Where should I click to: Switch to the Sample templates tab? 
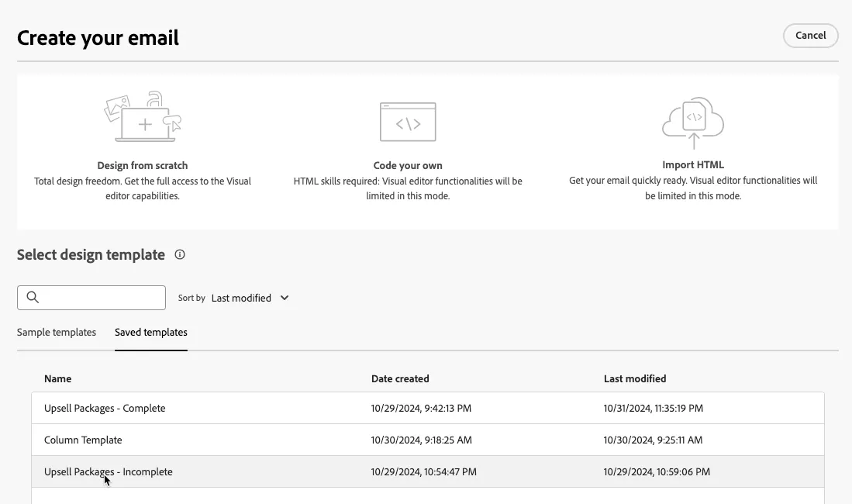pos(57,332)
